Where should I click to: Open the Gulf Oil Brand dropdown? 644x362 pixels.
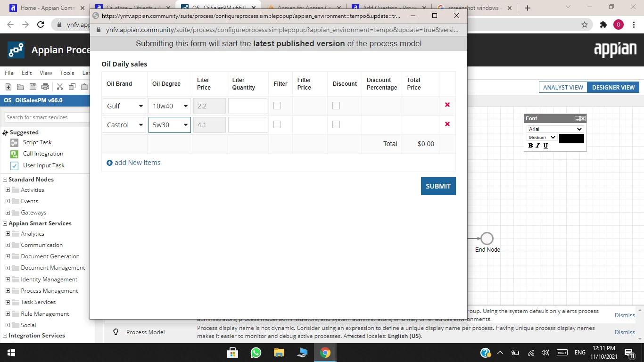(x=124, y=106)
